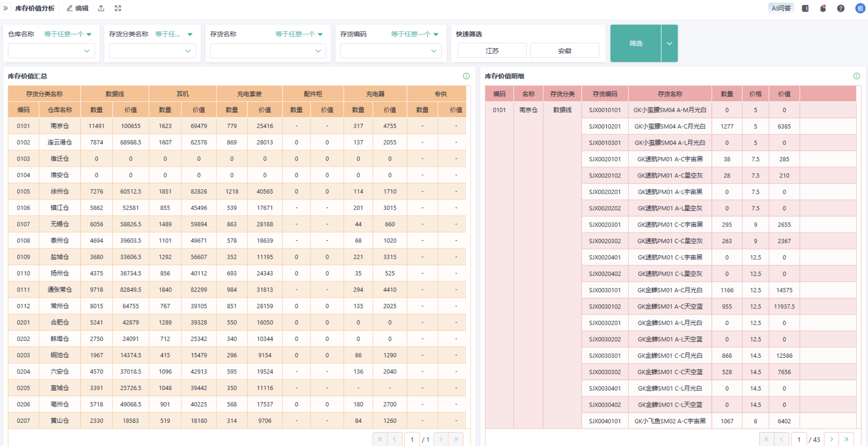The height and width of the screenshot is (446, 868).
Task: Toggle the 安徽 quick filter
Action: click(564, 51)
